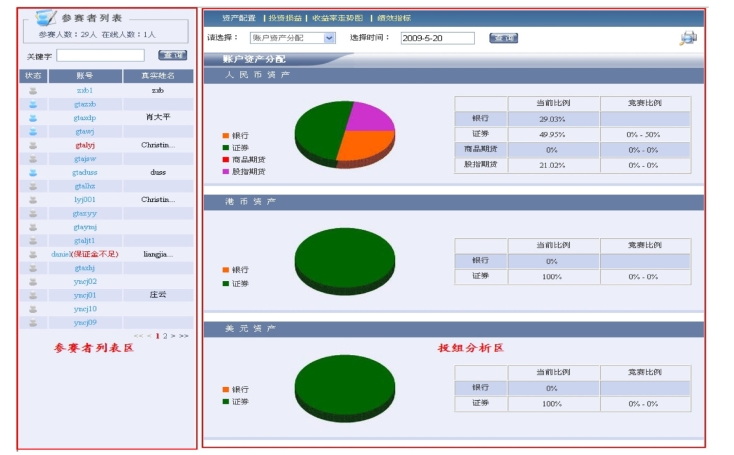Image resolution: width=734 pixels, height=455 pixels.
Task: Click online status icon for gtazxb
Action: 33,104
